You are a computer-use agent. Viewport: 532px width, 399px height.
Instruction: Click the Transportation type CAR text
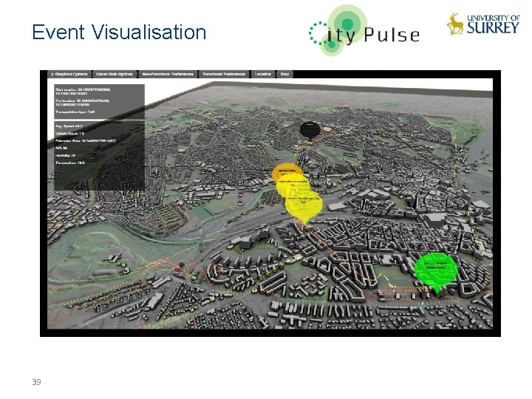[x=75, y=112]
